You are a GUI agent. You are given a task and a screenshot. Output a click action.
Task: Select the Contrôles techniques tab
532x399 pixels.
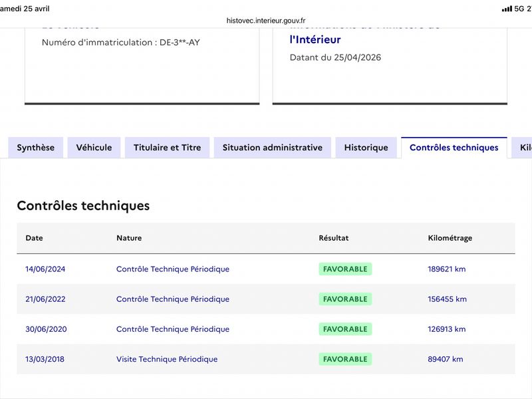454,148
